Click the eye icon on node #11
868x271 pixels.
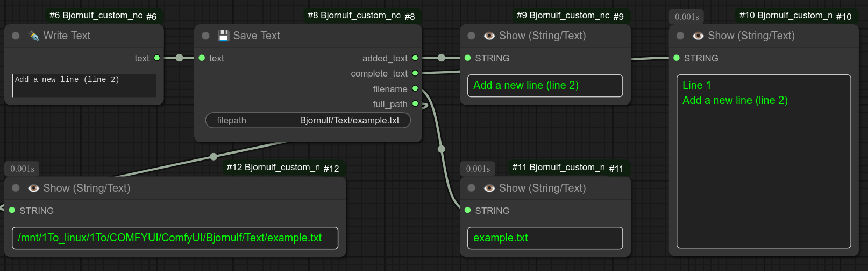489,189
